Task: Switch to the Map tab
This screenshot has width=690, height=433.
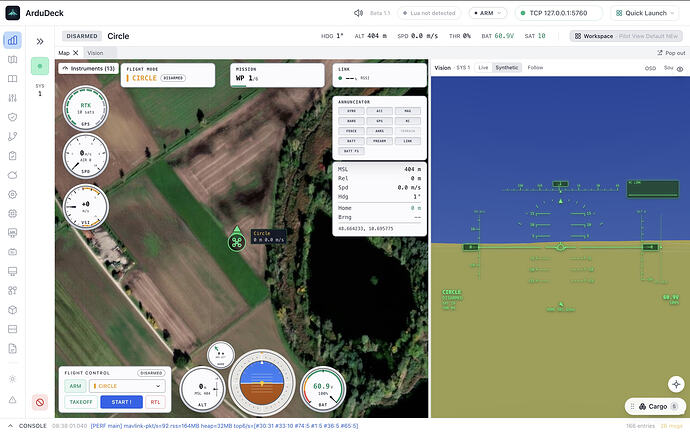Action: pyautogui.click(x=64, y=53)
